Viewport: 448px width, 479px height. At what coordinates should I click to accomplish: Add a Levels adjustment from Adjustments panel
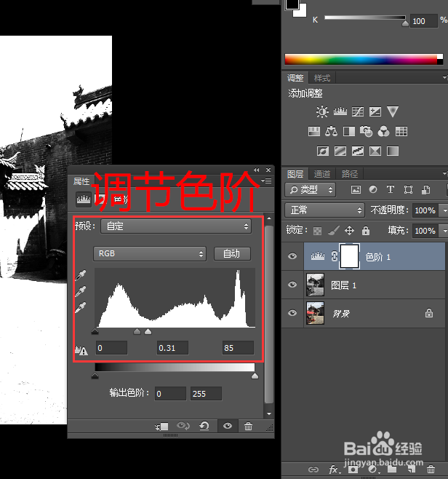(340, 112)
